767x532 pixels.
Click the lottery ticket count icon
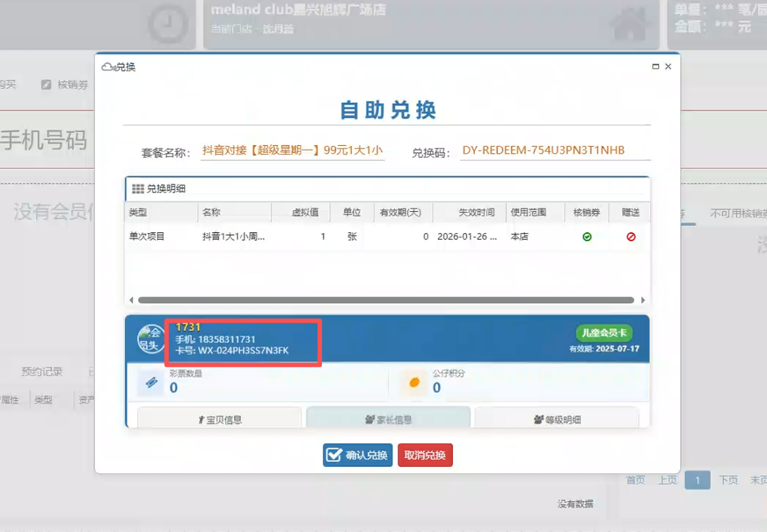click(150, 383)
